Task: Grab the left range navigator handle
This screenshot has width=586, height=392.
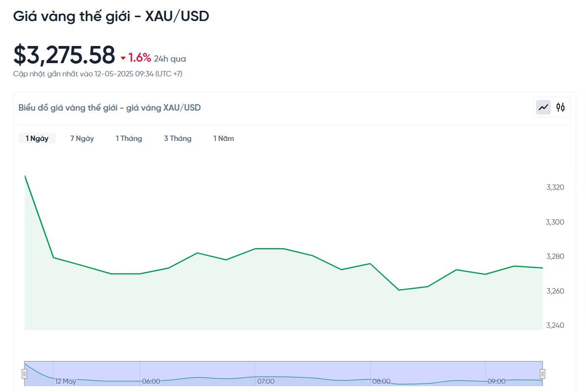Action: [24, 374]
